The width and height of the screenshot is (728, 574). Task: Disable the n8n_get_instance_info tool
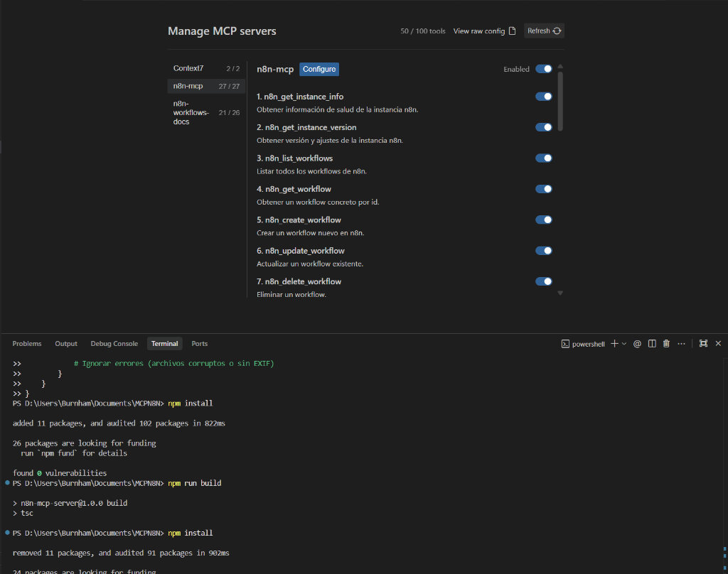click(x=544, y=97)
